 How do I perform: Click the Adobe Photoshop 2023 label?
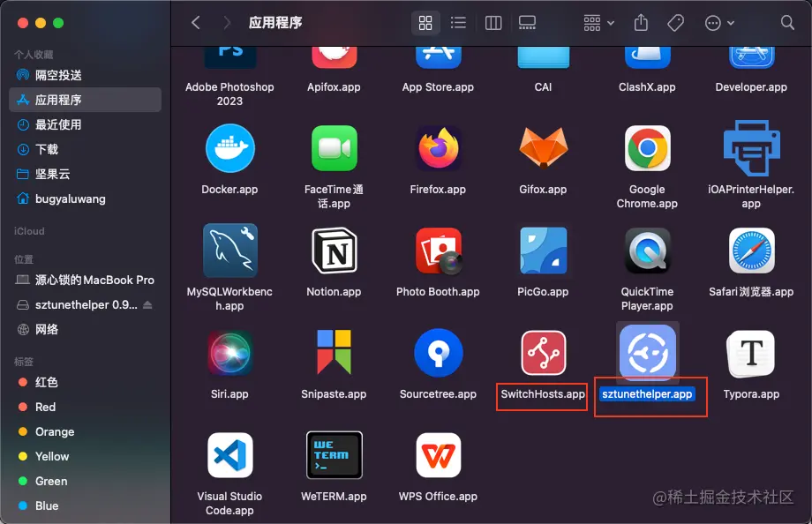point(230,94)
